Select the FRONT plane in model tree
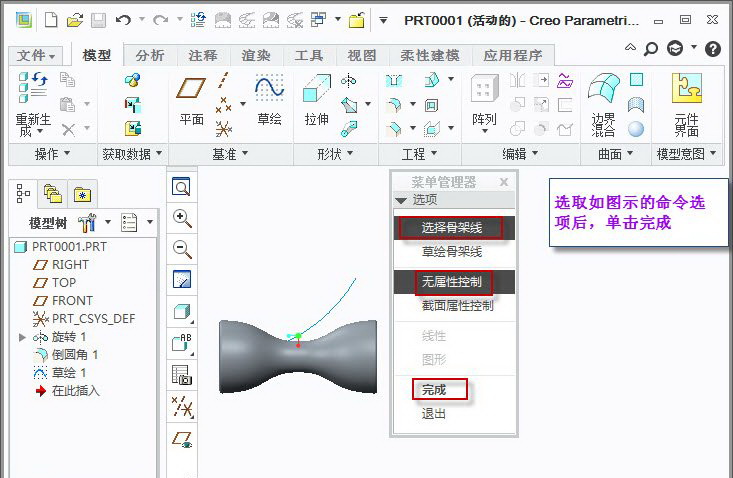 tap(72, 301)
